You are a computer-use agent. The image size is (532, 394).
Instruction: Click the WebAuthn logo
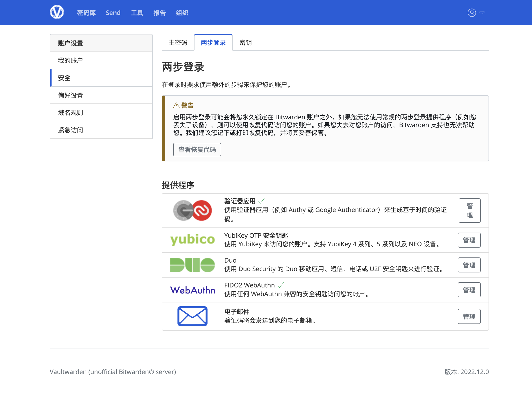(192, 290)
